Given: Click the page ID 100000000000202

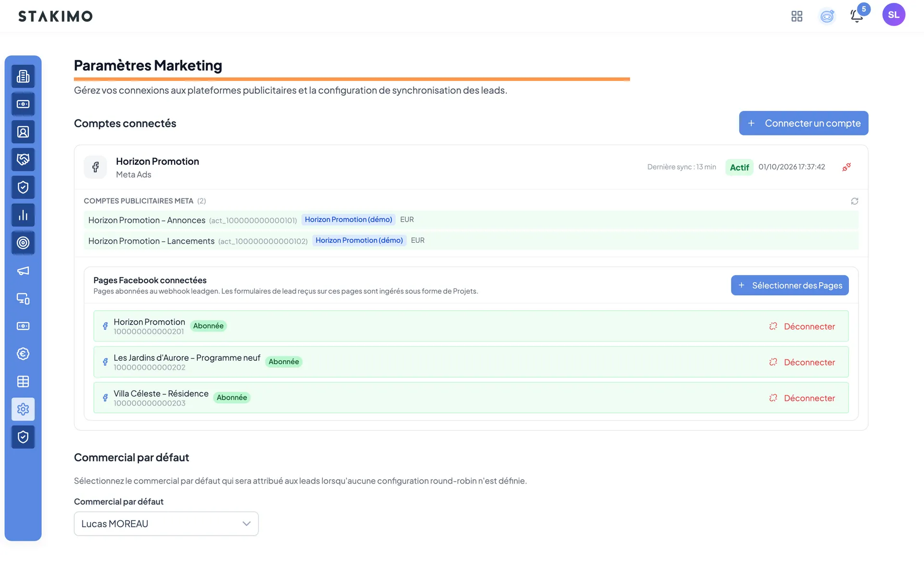Looking at the screenshot, I should click(x=149, y=368).
